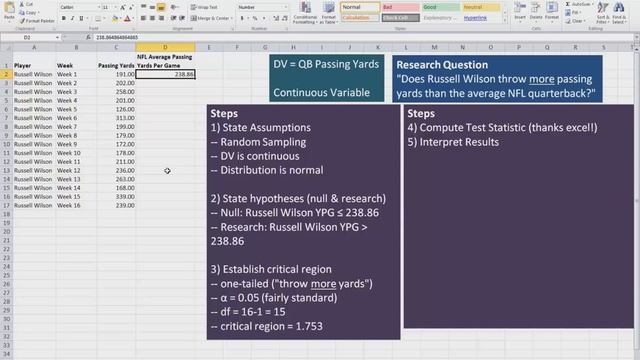
Task: Expand the formula bar
Action: (636, 37)
